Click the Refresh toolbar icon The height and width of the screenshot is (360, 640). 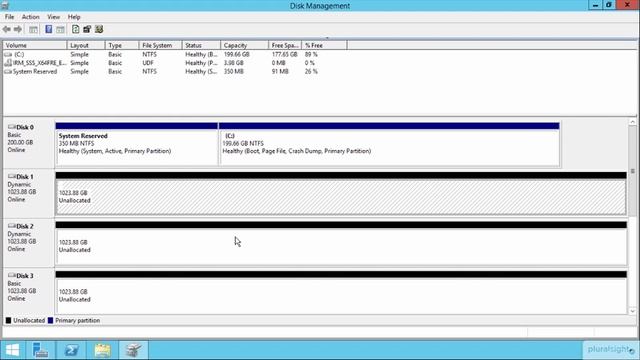click(76, 29)
